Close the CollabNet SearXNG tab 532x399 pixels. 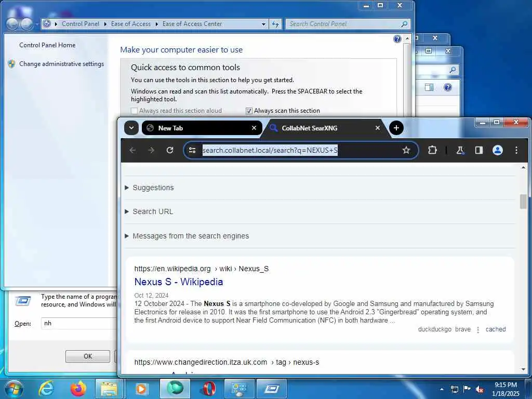click(378, 128)
